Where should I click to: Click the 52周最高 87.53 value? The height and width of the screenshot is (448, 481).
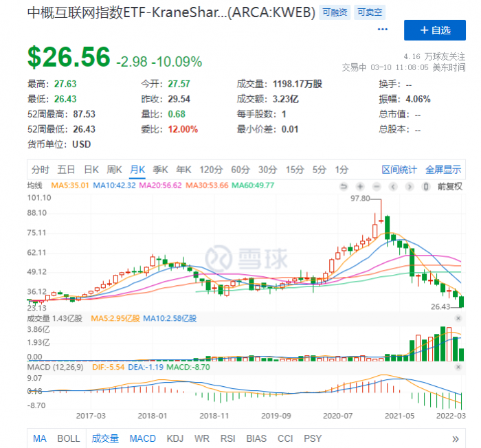coord(84,114)
